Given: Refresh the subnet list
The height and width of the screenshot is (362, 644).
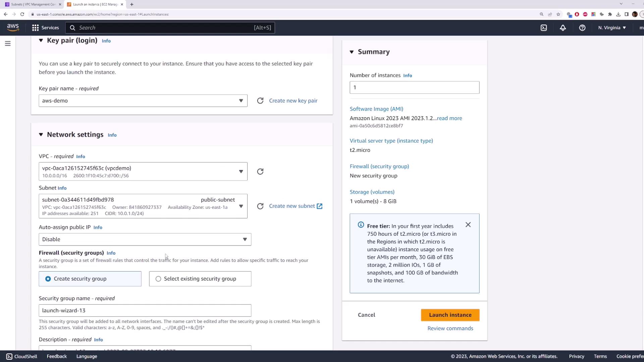Looking at the screenshot, I should [x=260, y=206].
